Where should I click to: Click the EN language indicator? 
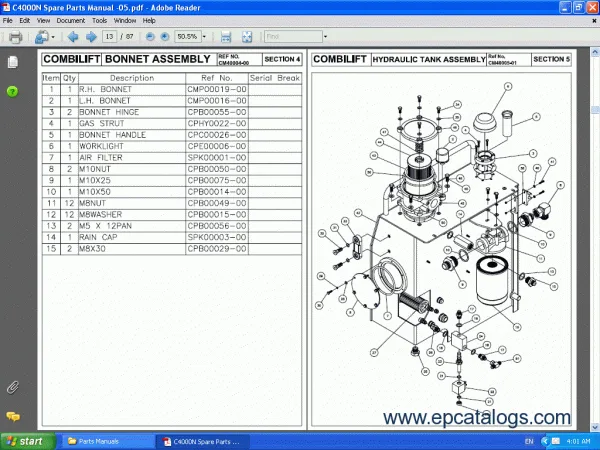[529, 442]
